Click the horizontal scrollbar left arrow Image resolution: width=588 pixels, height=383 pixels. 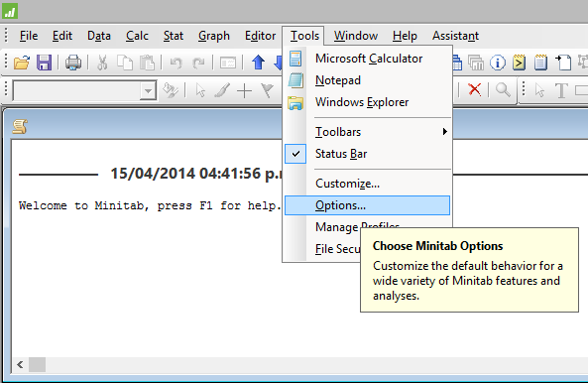[20, 364]
